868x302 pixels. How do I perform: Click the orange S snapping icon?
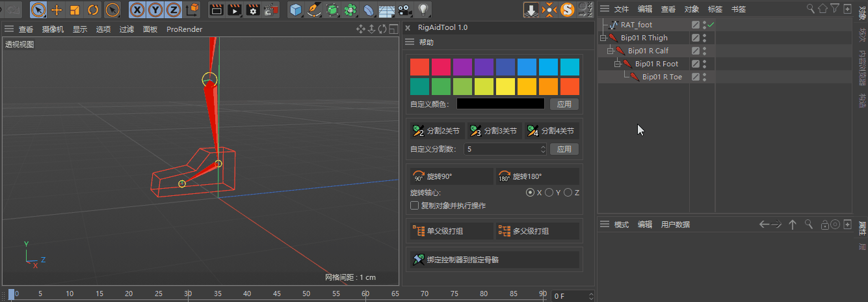pyautogui.click(x=568, y=9)
